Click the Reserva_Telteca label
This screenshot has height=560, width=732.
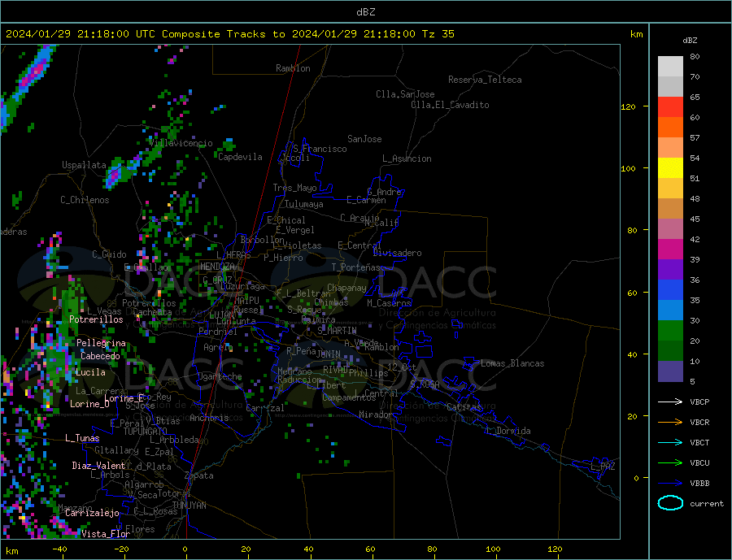[485, 80]
